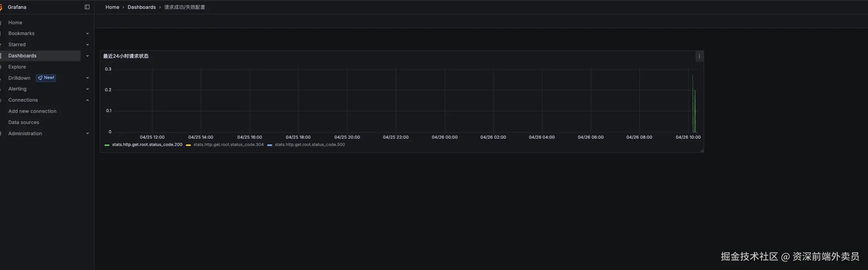The width and height of the screenshot is (868, 270).
Task: Expand the Dashboards section chevron
Action: click(x=88, y=56)
